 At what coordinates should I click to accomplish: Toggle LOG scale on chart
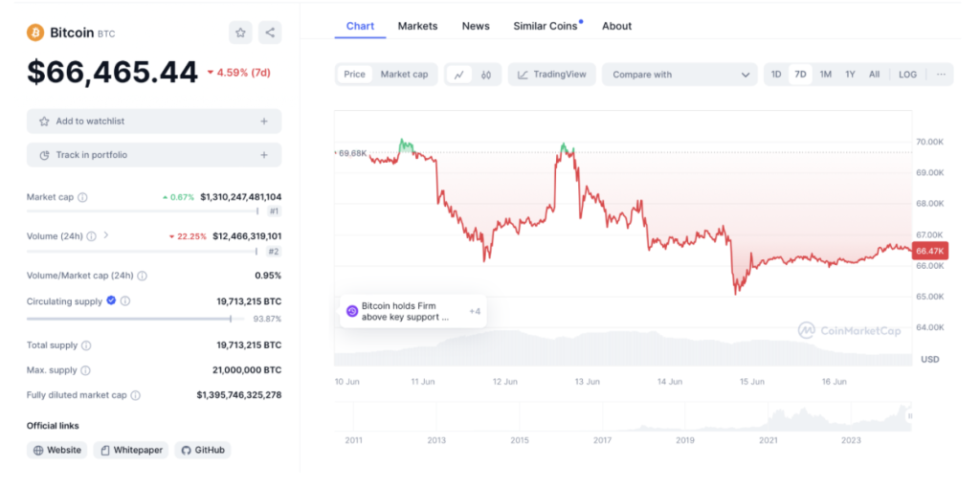907,75
